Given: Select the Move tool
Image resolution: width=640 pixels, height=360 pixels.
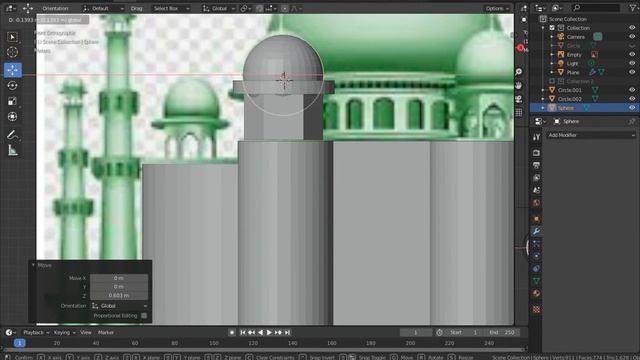Looking at the screenshot, I should 13,70.
